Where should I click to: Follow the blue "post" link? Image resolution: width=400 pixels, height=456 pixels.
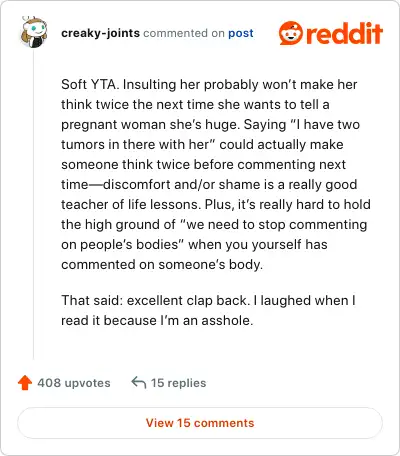click(x=241, y=33)
